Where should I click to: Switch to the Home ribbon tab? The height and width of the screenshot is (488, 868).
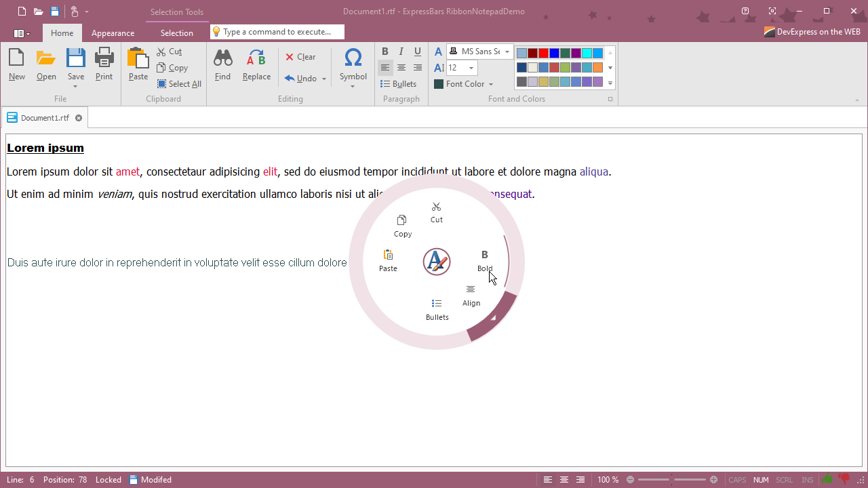click(x=62, y=33)
